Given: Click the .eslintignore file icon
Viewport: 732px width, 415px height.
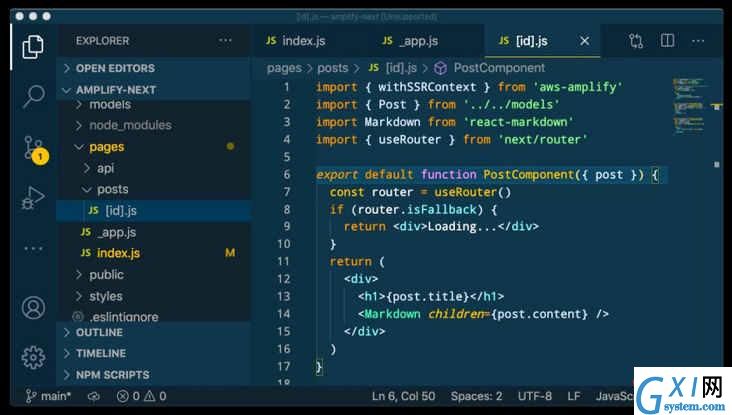Looking at the screenshot, I should (78, 317).
